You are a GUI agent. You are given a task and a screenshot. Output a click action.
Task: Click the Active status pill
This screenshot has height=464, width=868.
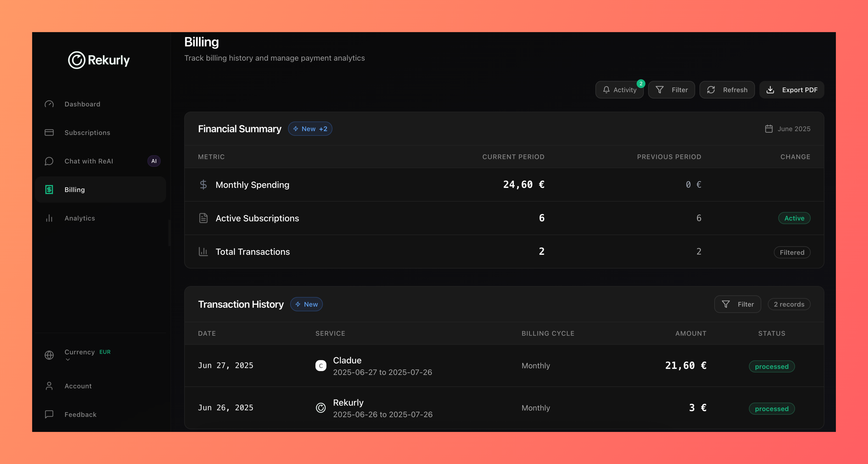coord(794,218)
